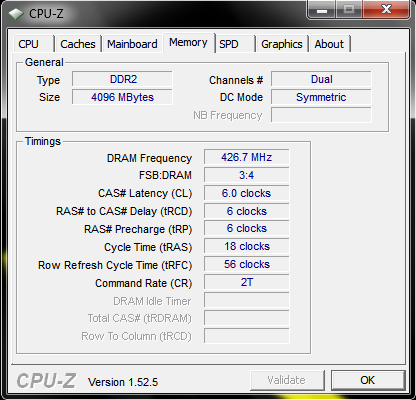Select the Size field showing 4096 MBytes
This screenshot has width=416, height=400.
[x=122, y=97]
